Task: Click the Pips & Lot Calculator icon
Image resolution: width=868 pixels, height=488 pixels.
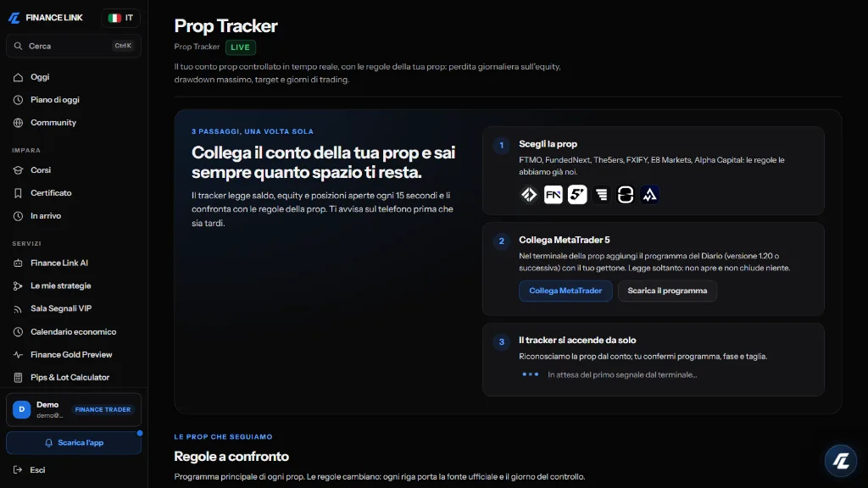Action: [x=19, y=378]
